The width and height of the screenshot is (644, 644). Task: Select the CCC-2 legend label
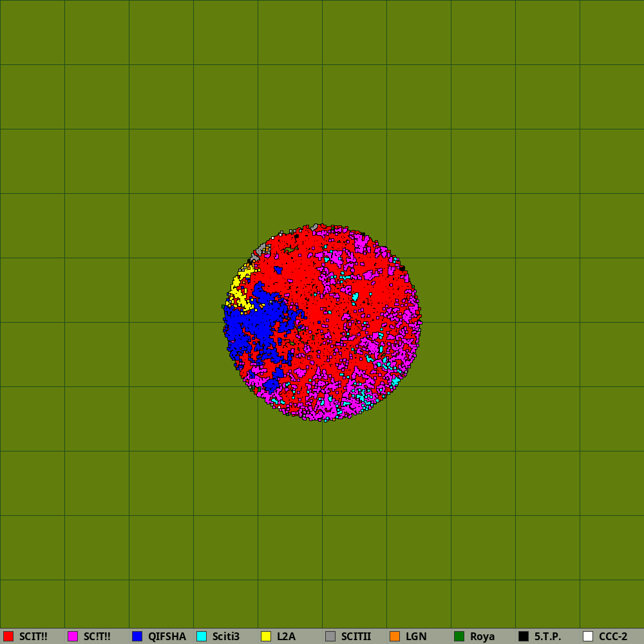[x=613, y=636]
